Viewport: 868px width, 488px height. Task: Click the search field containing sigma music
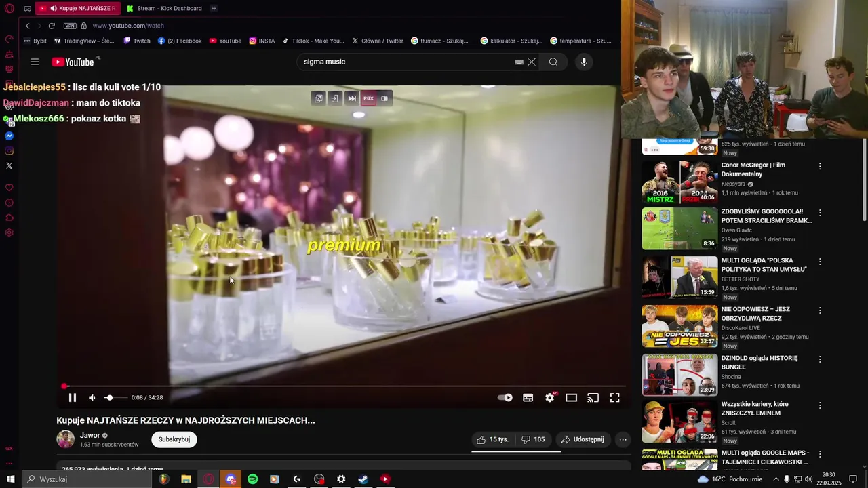(x=407, y=62)
